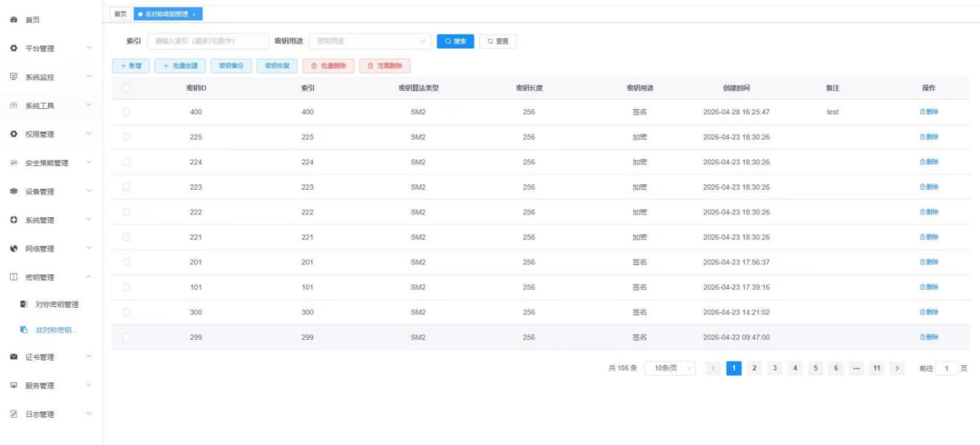Click the trash delete icon for key 225
Screen dimensions: 980x445
(x=922, y=137)
